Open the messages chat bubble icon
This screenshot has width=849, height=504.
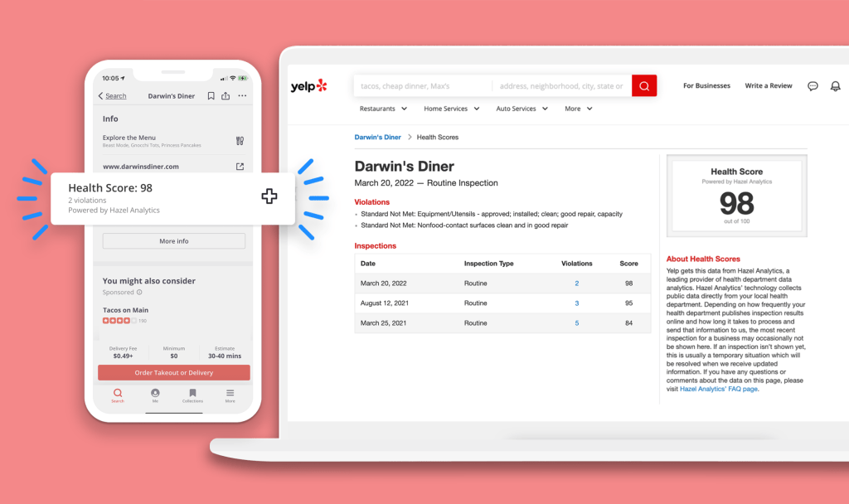coord(813,86)
